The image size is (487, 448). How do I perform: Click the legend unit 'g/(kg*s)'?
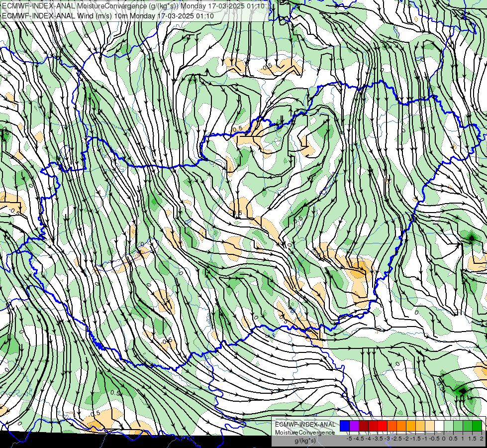[x=305, y=441]
